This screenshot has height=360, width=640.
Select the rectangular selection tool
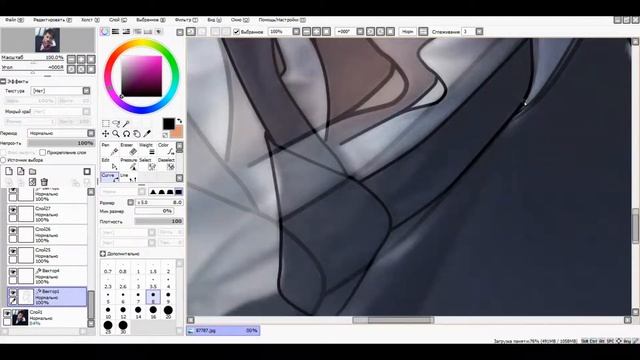click(106, 123)
